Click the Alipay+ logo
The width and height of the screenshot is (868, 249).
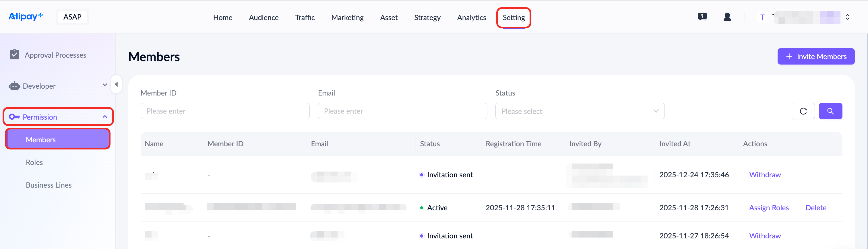26,16
